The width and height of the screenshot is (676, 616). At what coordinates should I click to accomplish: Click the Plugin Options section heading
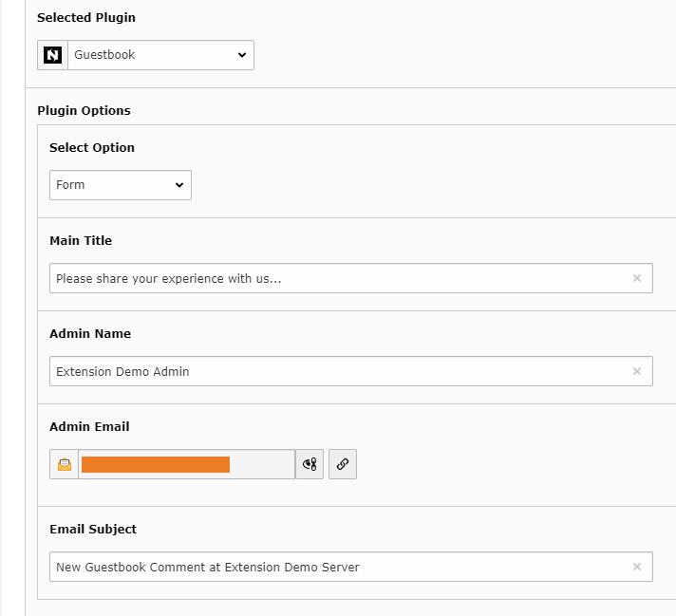click(x=84, y=110)
